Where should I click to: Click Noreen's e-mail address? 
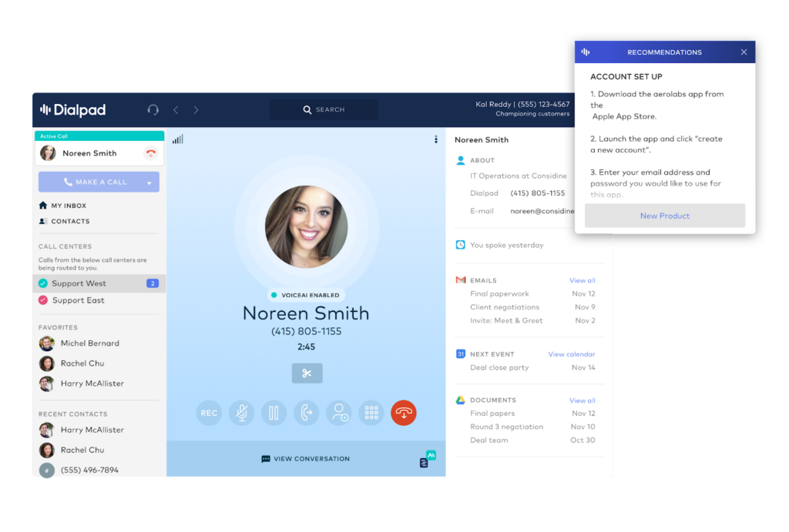point(542,211)
